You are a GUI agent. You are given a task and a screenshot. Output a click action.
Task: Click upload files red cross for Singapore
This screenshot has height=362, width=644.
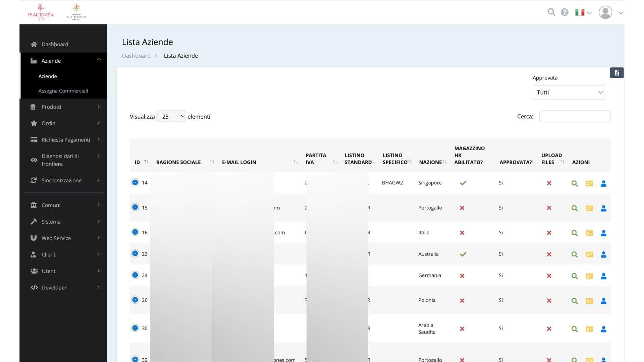tap(549, 183)
